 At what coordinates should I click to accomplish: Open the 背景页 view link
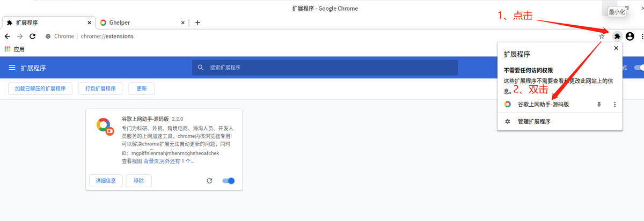(x=152, y=161)
